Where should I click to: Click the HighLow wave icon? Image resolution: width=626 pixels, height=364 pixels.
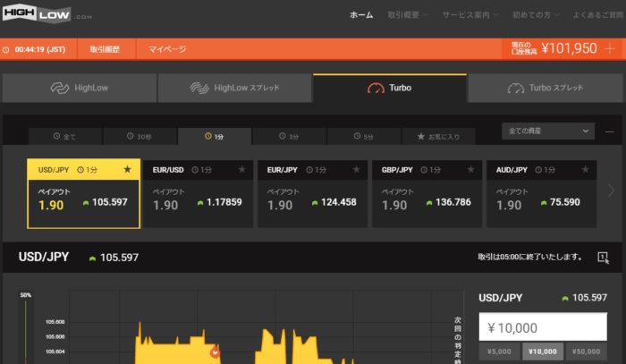click(x=60, y=89)
